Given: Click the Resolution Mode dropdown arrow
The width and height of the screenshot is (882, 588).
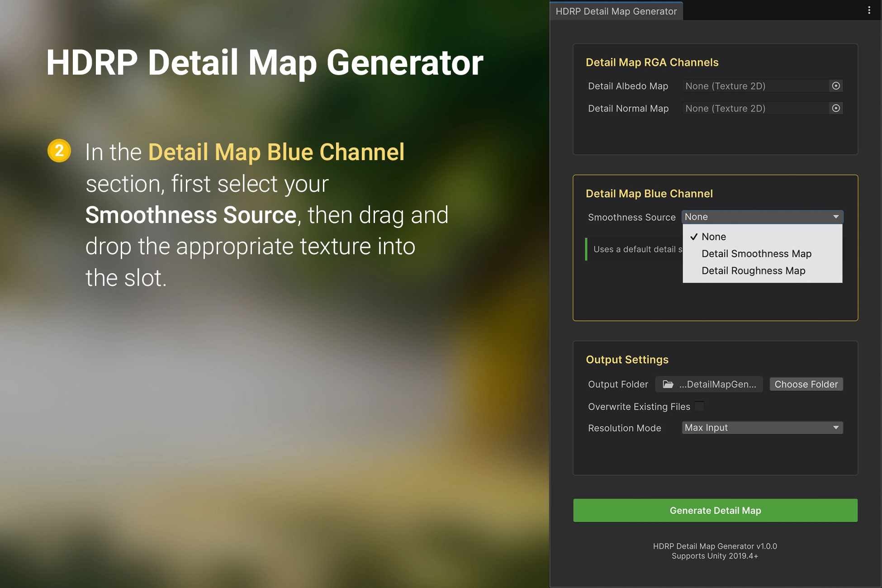Looking at the screenshot, I should (x=835, y=428).
